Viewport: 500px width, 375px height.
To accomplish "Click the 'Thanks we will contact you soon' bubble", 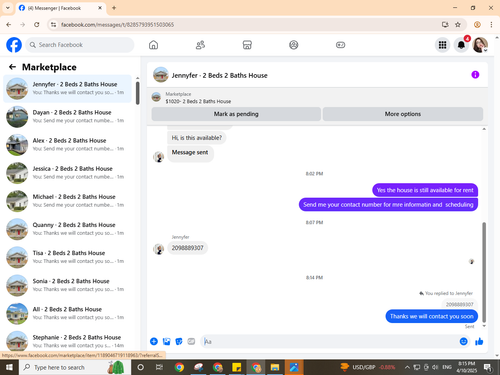I will 432,316.
